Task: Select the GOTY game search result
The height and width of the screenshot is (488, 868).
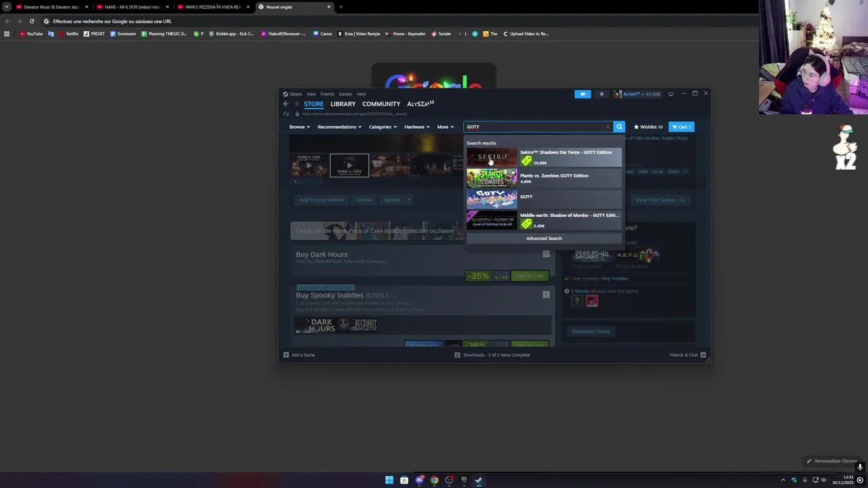Action: point(543,199)
